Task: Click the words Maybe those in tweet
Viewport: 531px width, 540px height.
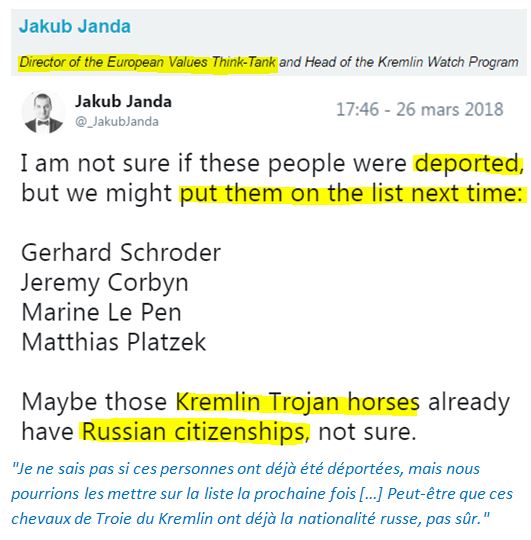Action: click(x=94, y=402)
